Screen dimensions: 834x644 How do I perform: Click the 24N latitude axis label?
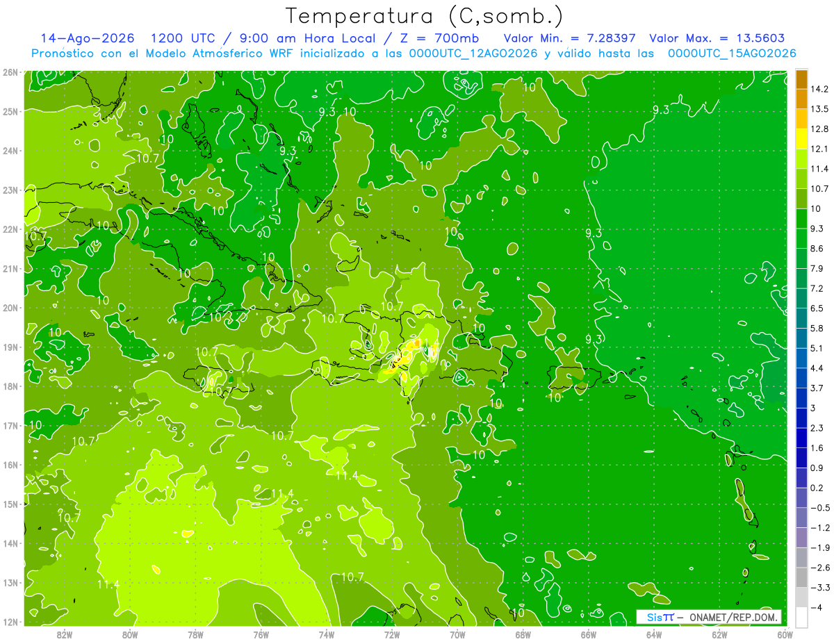tap(10, 151)
